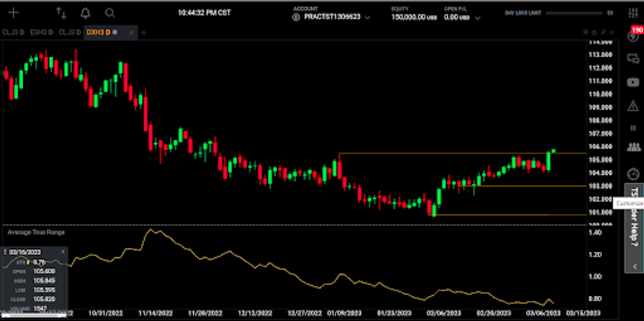Close the chart panel with the X

tap(612, 32)
